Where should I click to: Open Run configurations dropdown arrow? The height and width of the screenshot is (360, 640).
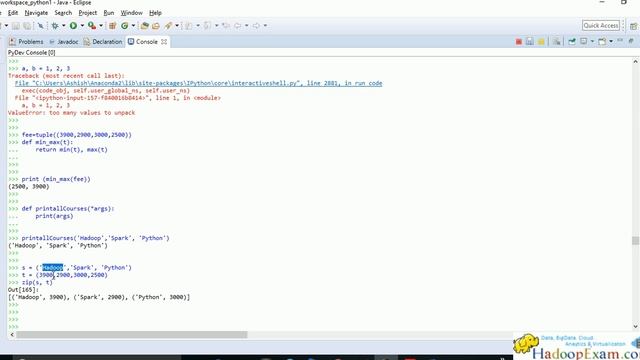coord(82,26)
